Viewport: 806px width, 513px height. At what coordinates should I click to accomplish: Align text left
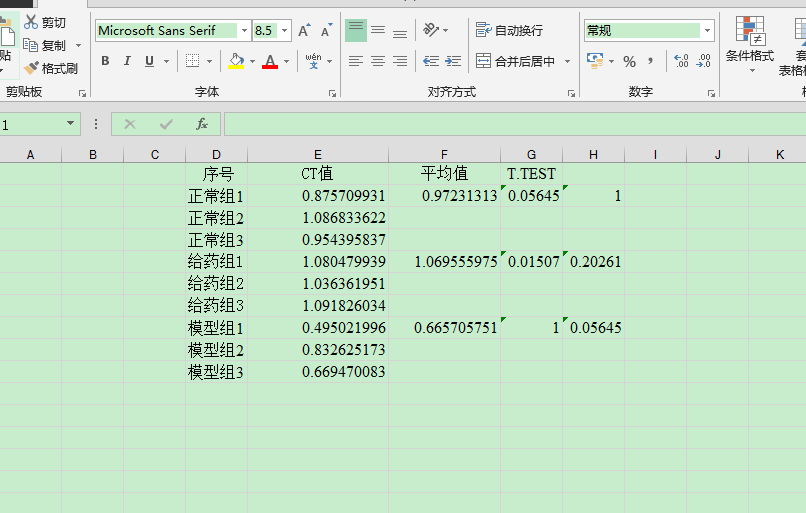coord(356,61)
